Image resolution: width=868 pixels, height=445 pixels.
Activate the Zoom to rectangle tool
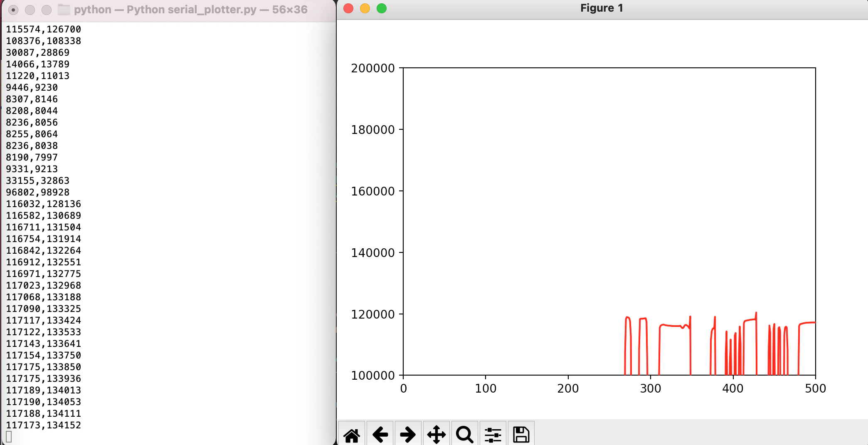[x=464, y=435]
